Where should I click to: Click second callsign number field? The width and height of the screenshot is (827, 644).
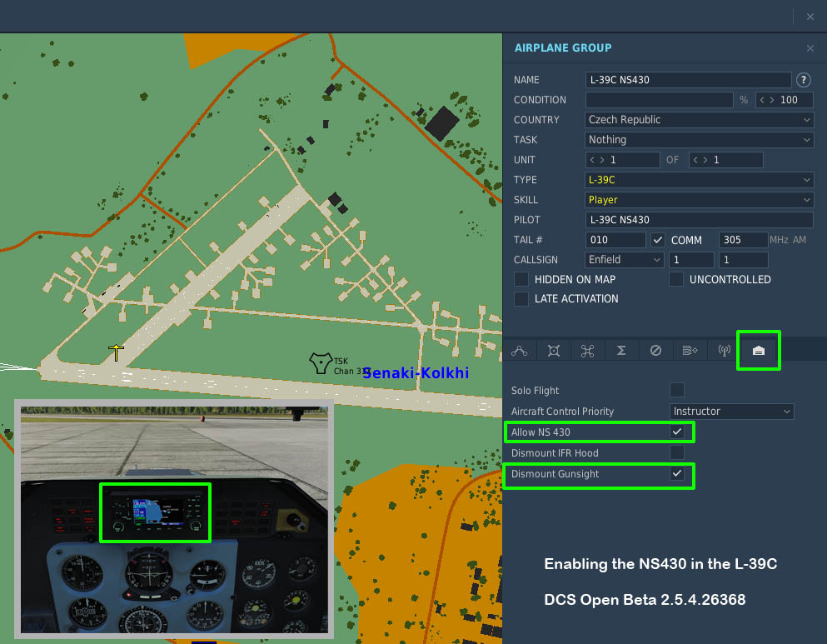743,259
